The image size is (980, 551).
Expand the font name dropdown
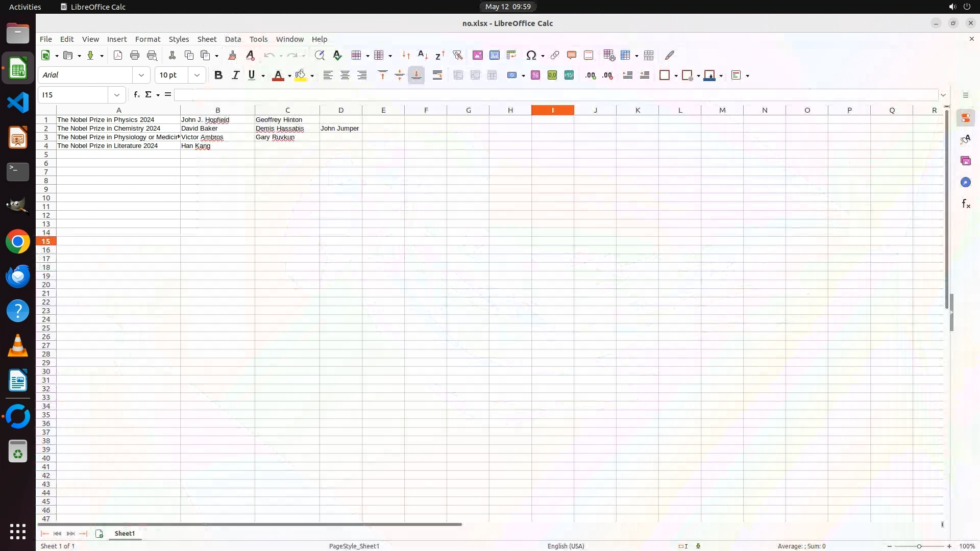(x=141, y=75)
